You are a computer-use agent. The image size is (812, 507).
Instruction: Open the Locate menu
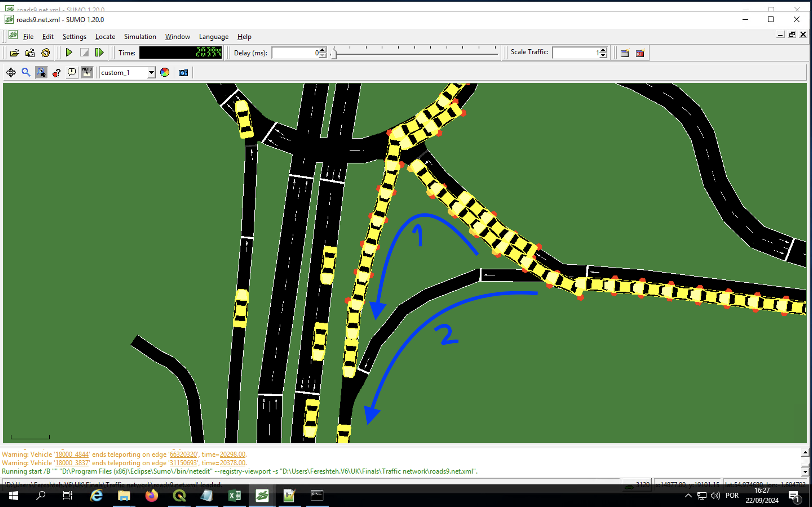coord(105,37)
